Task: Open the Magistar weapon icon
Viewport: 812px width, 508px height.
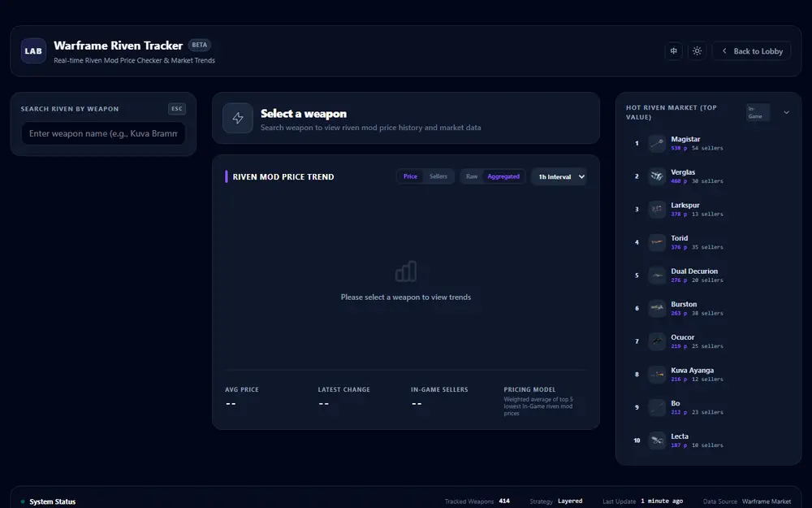Action: [657, 143]
